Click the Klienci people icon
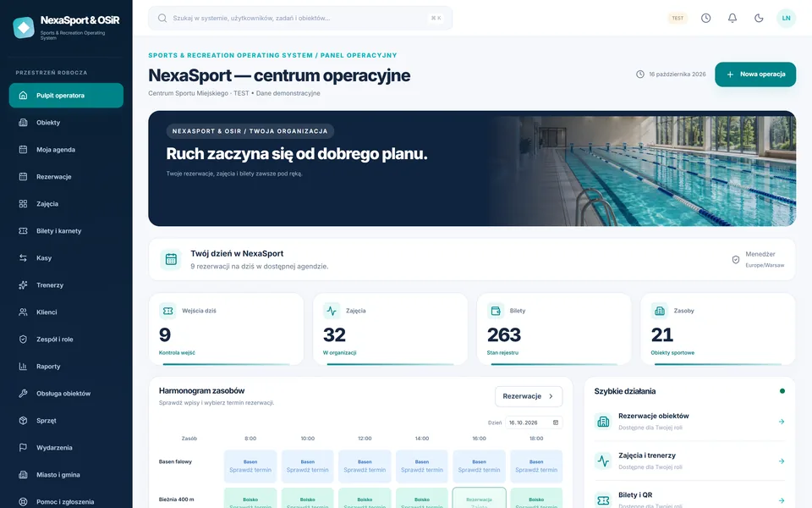 pyautogui.click(x=23, y=312)
